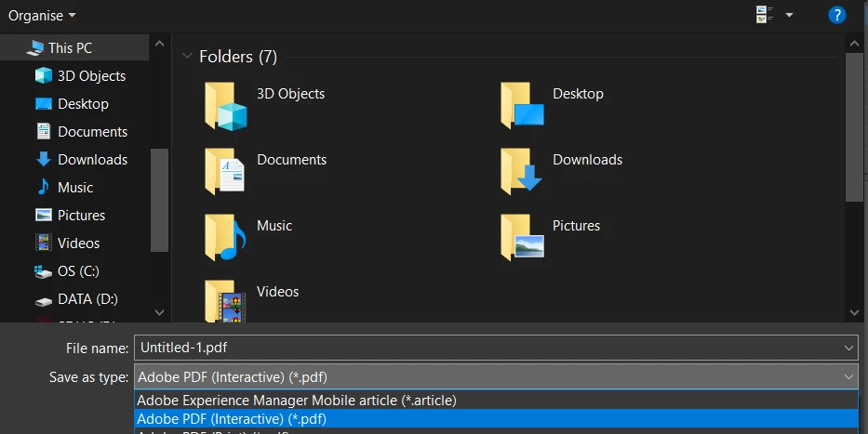Viewport: 868px width, 434px height.
Task: Collapse the Folders (7) group
Action: pyautogui.click(x=187, y=56)
